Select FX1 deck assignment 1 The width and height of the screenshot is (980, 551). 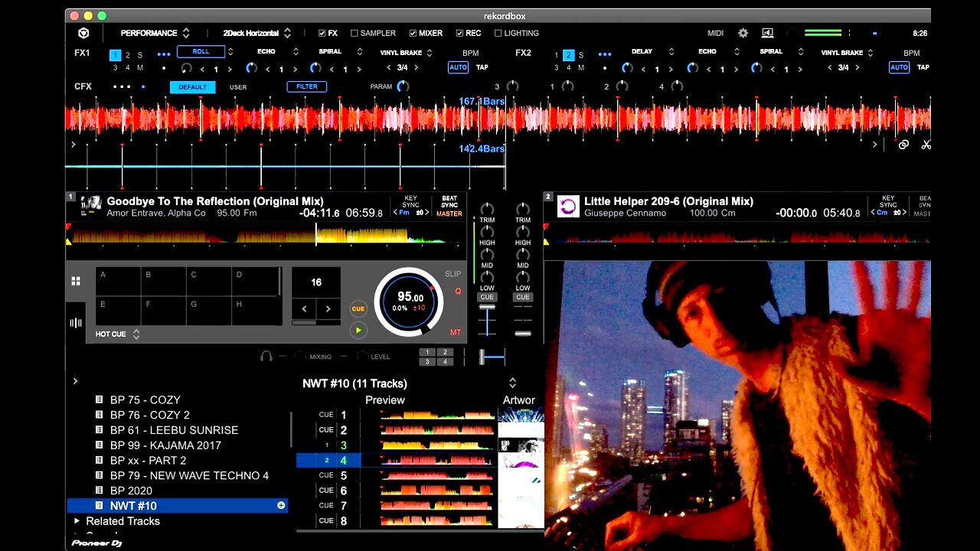point(116,55)
